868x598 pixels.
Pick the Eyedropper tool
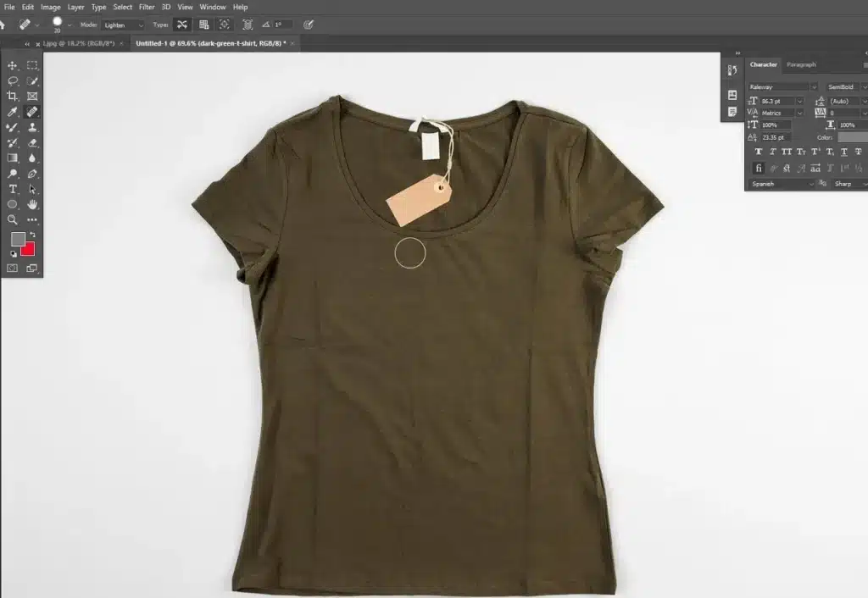13,112
